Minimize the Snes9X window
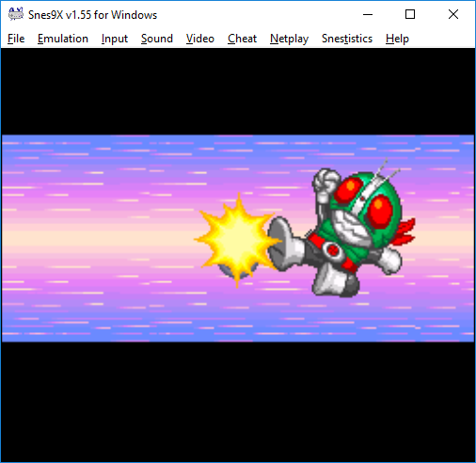 (x=368, y=14)
